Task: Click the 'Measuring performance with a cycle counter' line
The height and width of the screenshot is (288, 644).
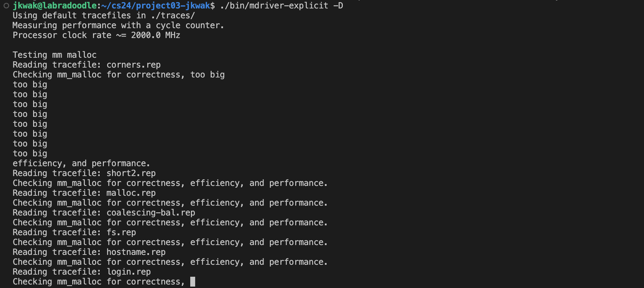Action: (x=118, y=25)
